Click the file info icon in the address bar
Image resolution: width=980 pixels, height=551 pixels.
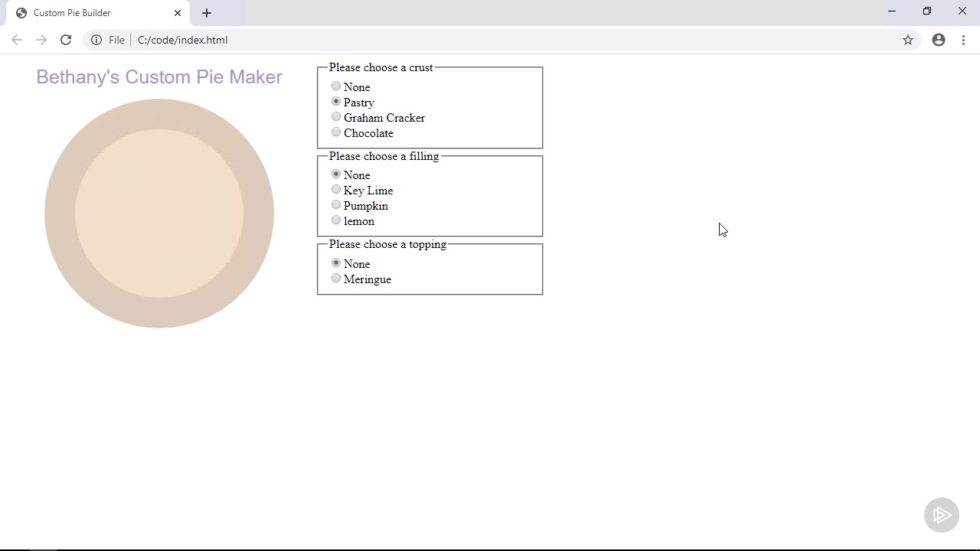(96, 40)
